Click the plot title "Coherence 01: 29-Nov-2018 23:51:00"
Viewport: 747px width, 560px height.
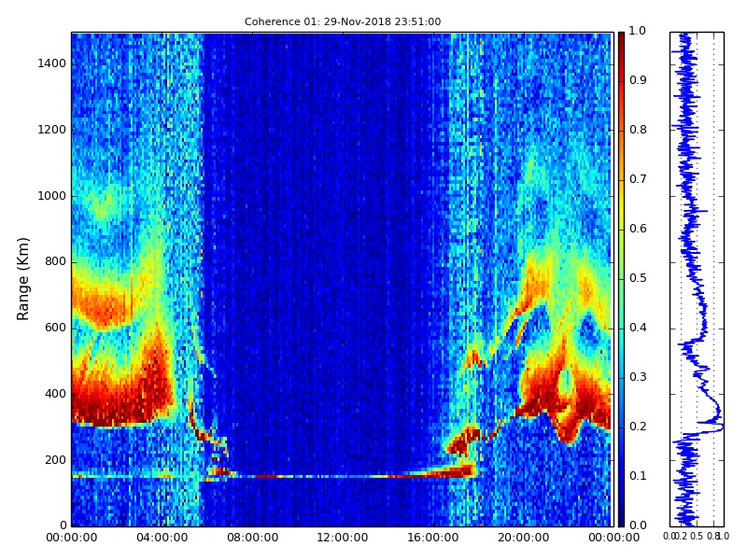(x=343, y=21)
